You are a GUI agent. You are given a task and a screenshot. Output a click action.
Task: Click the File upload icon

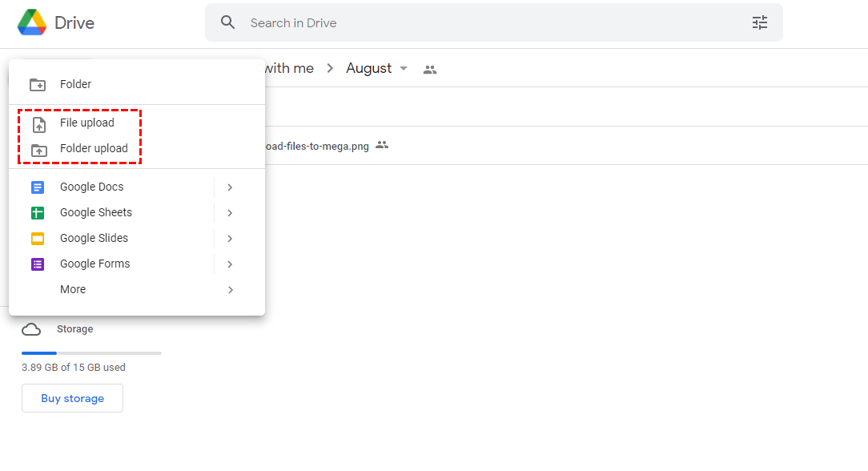click(38, 123)
